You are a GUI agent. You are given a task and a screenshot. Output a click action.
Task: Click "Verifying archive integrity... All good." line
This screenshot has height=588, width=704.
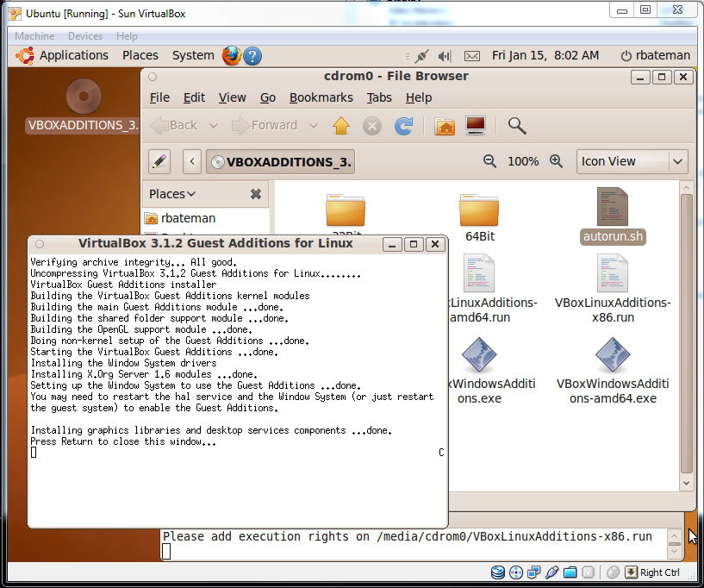pos(134,262)
